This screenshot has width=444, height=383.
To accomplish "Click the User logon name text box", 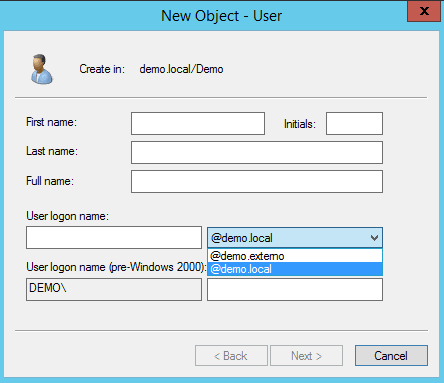I will coord(114,237).
